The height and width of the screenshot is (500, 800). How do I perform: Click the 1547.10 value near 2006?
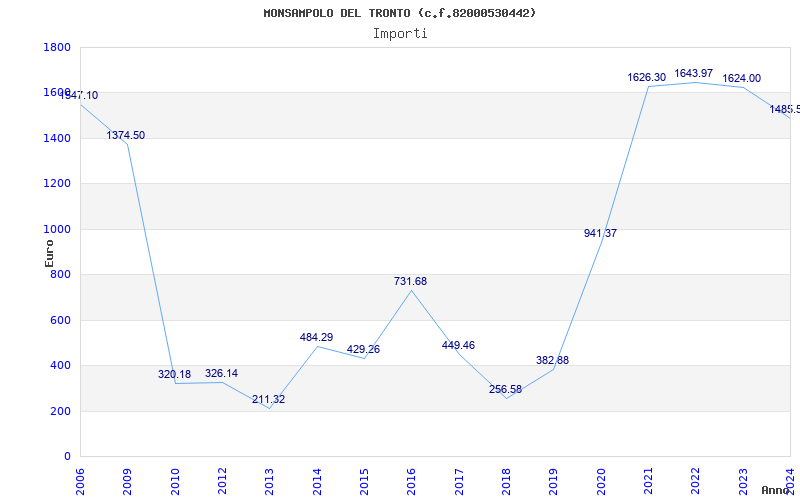[x=79, y=95]
